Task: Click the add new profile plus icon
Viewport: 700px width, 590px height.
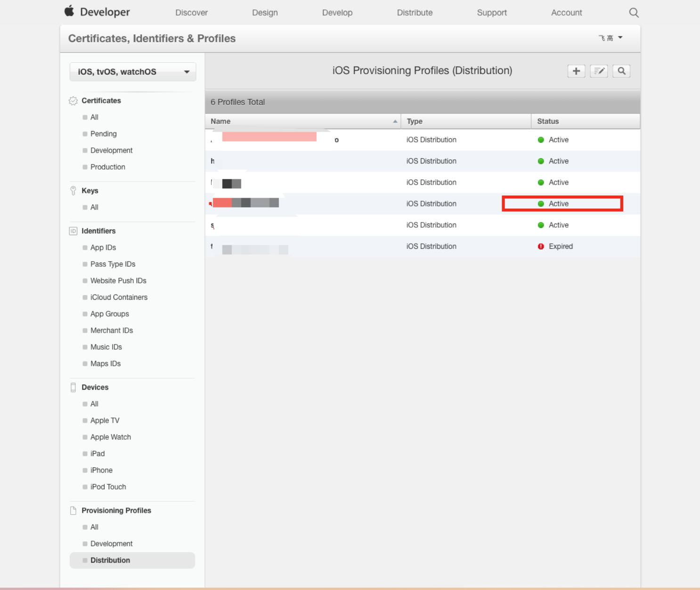Action: click(576, 71)
